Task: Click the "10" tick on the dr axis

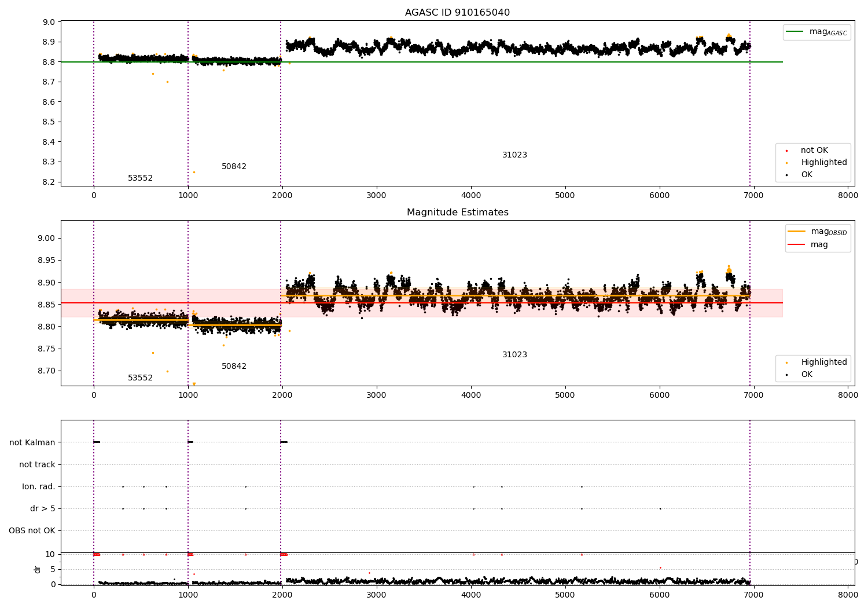Action: (50, 554)
